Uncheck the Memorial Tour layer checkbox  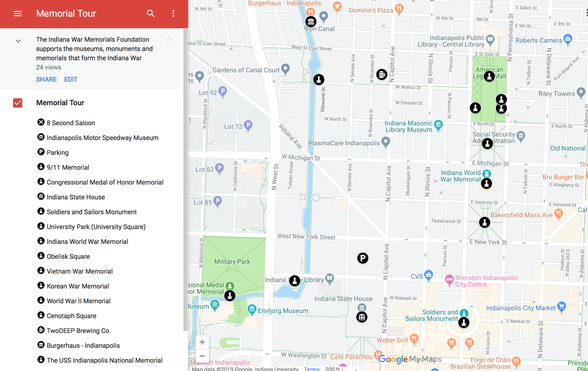pos(18,103)
